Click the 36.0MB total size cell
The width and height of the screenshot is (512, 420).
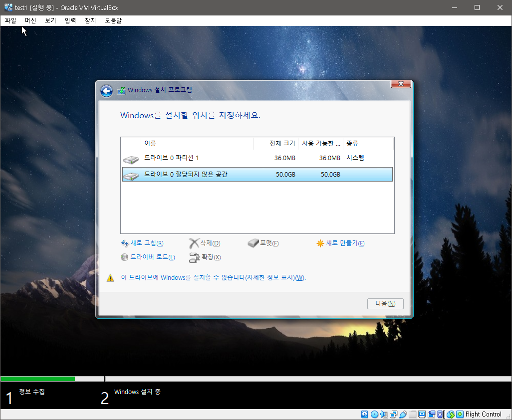[285, 158]
